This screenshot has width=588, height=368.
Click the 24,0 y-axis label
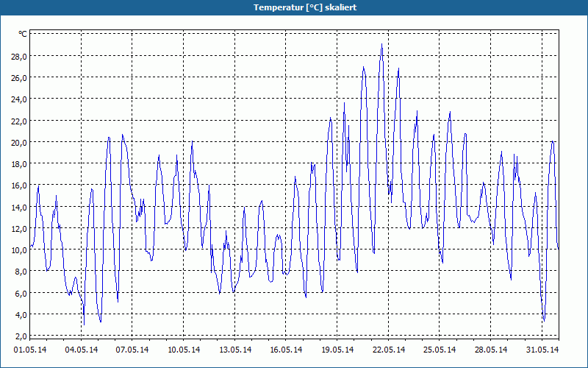pos(19,99)
